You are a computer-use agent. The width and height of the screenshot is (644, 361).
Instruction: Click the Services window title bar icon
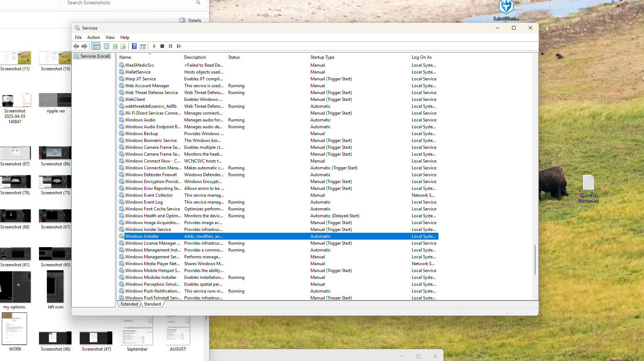pyautogui.click(x=77, y=28)
